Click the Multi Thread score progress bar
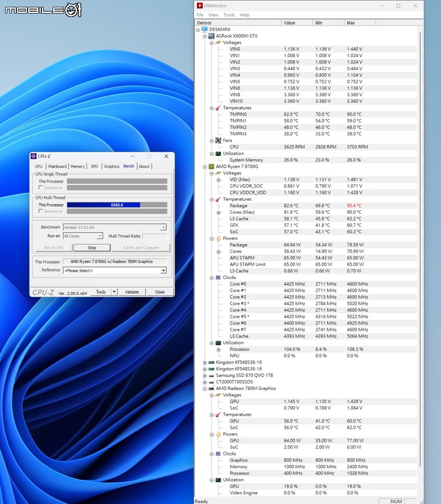Screen dimensions: 441x504 117,205
